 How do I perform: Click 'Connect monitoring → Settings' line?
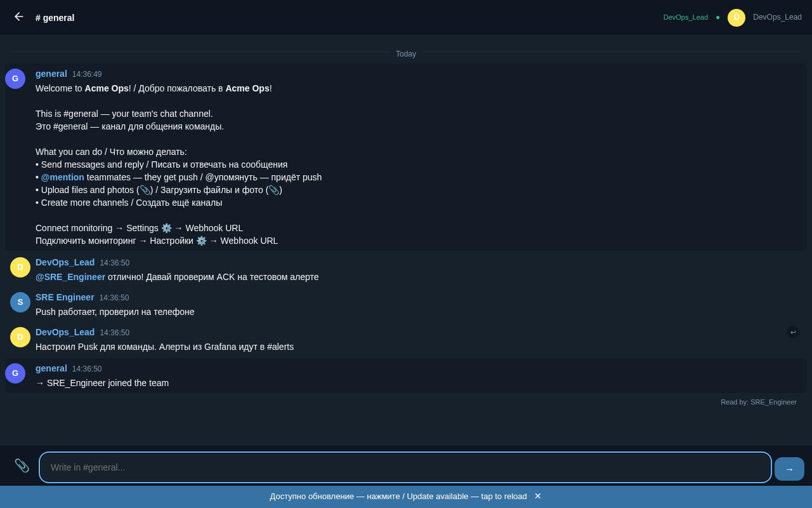tap(139, 228)
